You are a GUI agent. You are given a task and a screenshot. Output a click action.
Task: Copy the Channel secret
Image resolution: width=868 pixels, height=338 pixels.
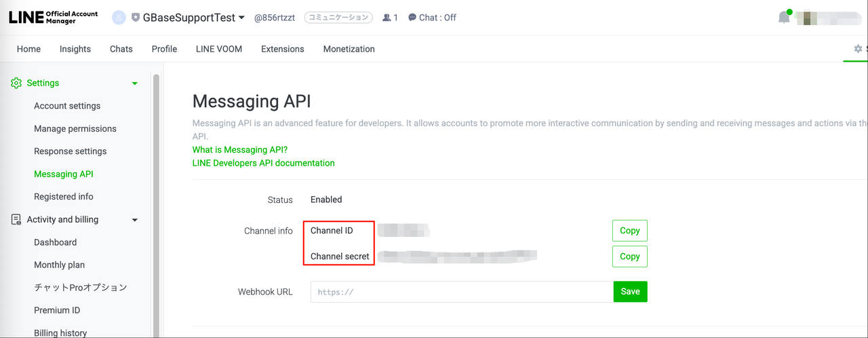(630, 257)
